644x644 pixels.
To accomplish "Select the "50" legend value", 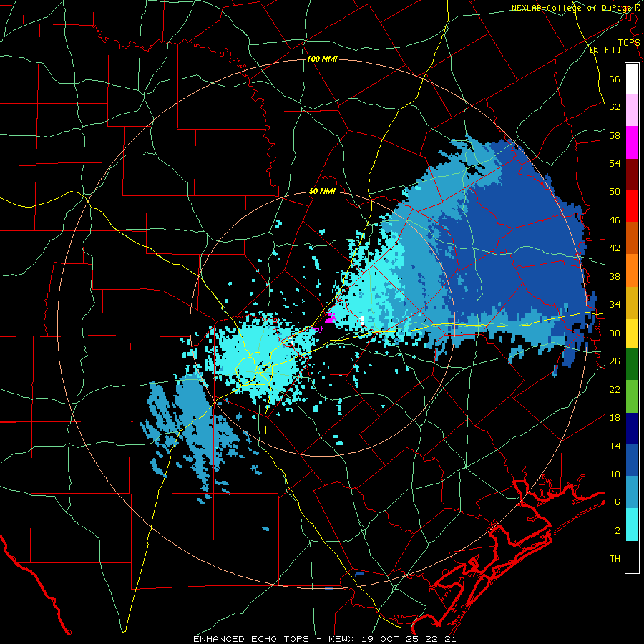I will (x=615, y=192).
